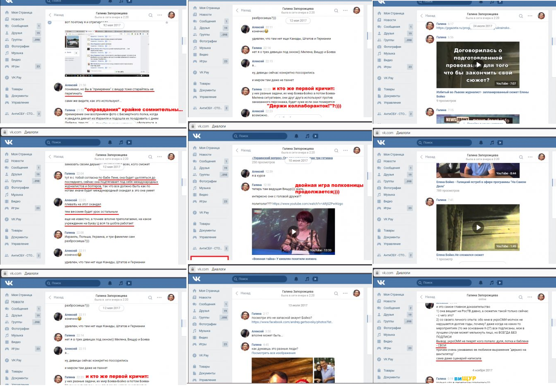Open three-dots menu in 10 июня 2017 dialog
The image size is (556, 392).
[345, 150]
